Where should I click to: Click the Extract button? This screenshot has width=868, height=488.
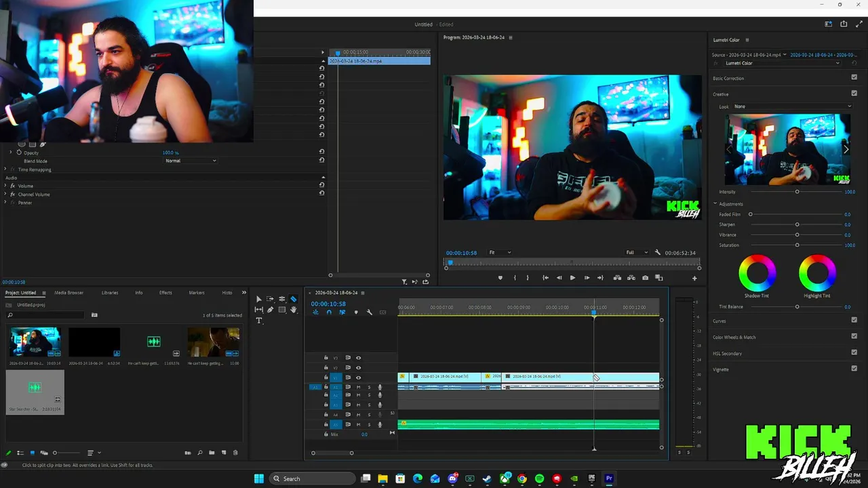pyautogui.click(x=631, y=278)
